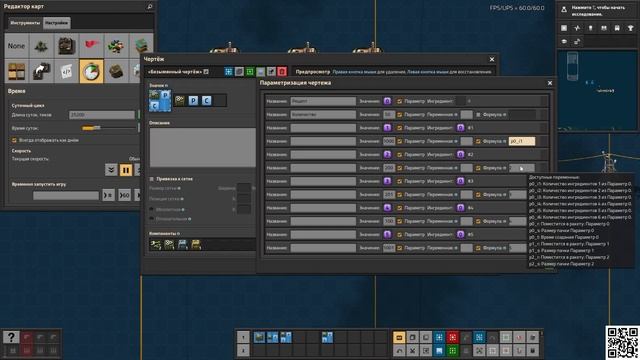This screenshot has width=640, height=360.
Task: Click the trophy icon in top right panel
Action: click(x=630, y=28)
